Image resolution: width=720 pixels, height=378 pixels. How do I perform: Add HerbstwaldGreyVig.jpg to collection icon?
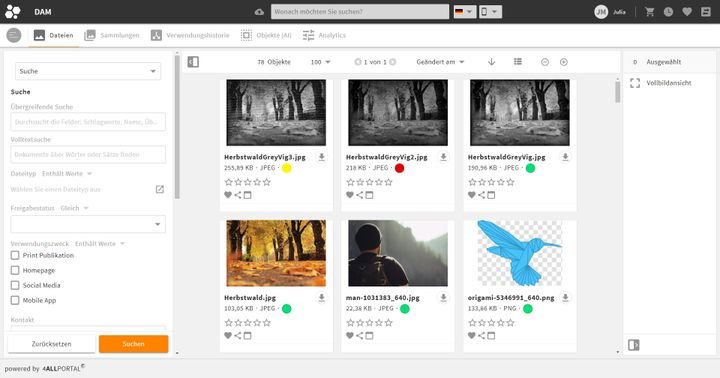tap(491, 195)
